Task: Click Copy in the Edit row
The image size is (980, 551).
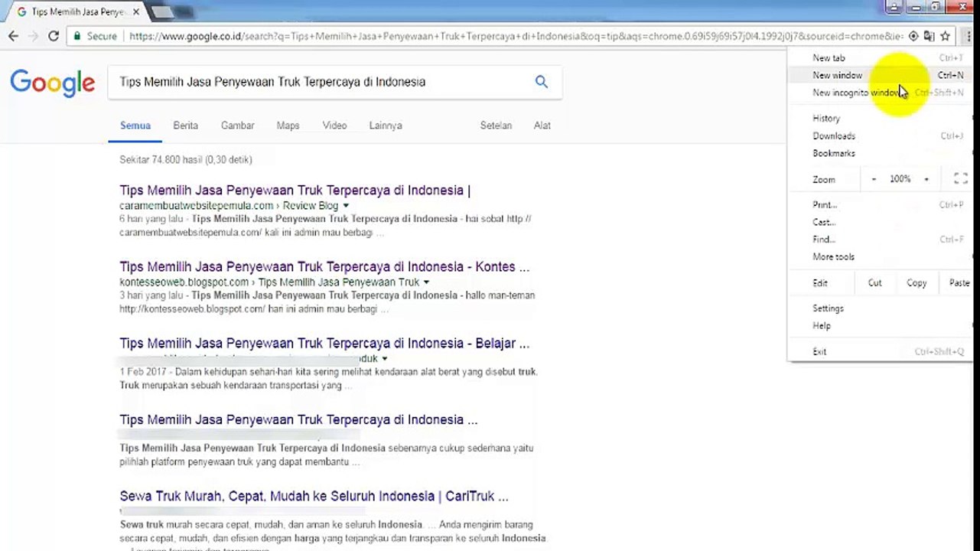Action: click(x=917, y=283)
